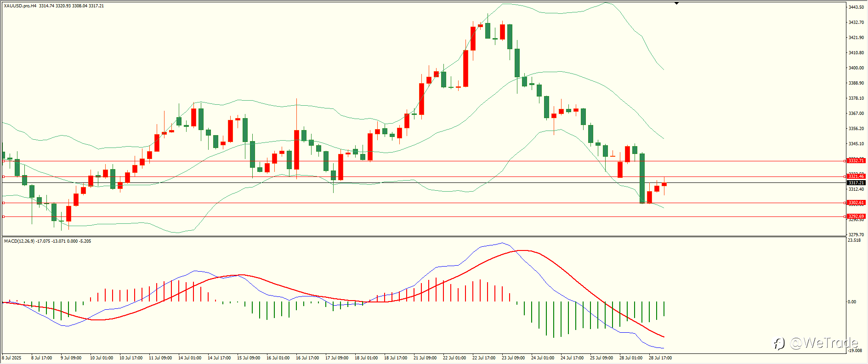Click the black 3317.21 current price tag
The height and width of the screenshot is (364, 868).
(x=856, y=183)
